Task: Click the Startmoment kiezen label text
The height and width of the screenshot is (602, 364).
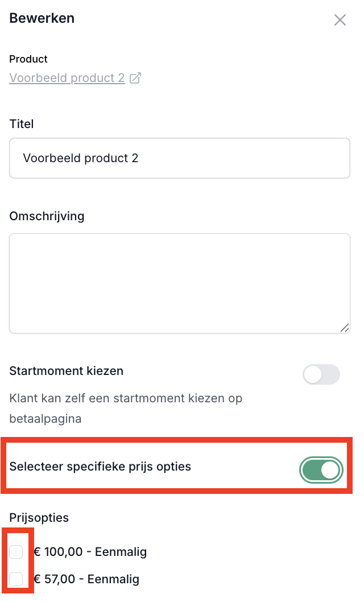Action: coord(67,371)
